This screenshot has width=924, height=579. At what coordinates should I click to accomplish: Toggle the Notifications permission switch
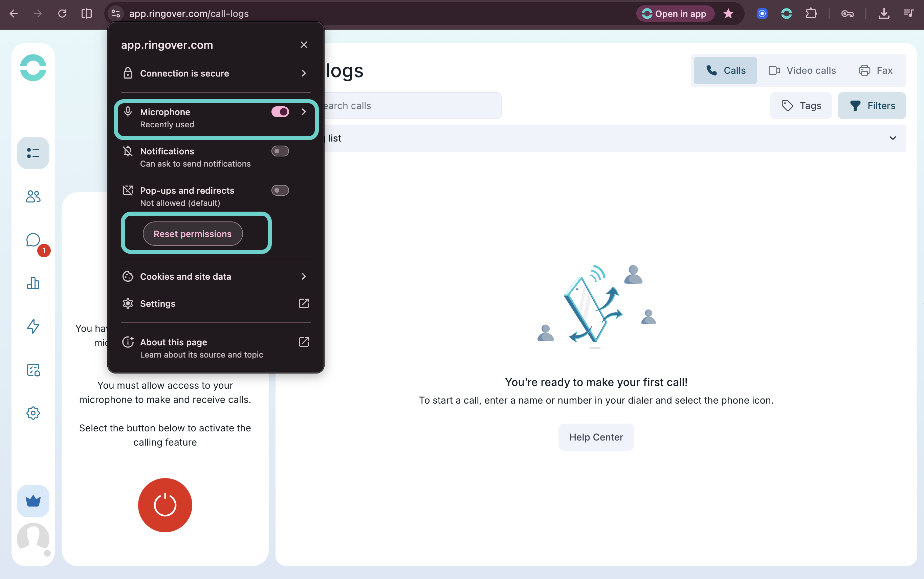point(280,151)
